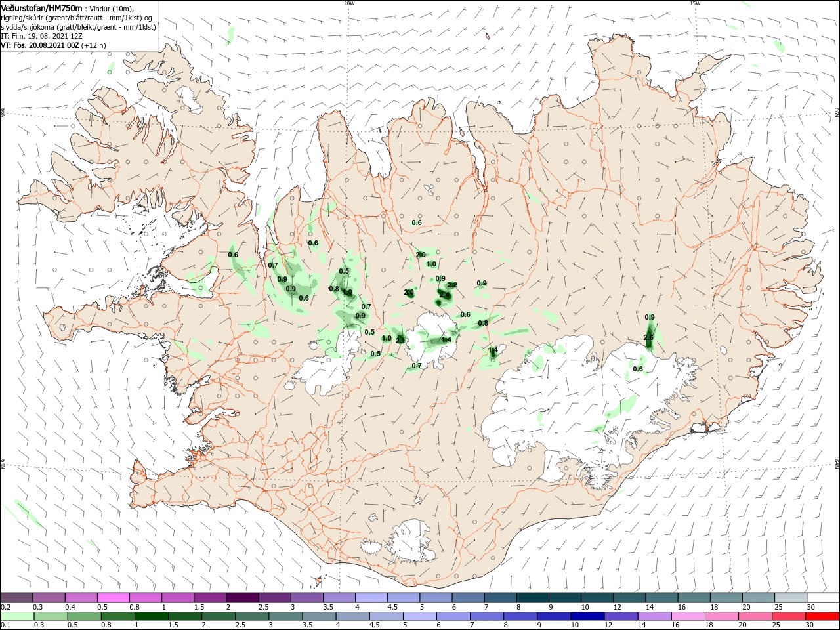Select the initial time text 'IT: Fim. 19. 08. 2021 12Z'
Viewport: 840px width, 630px height.
[x=41, y=36]
